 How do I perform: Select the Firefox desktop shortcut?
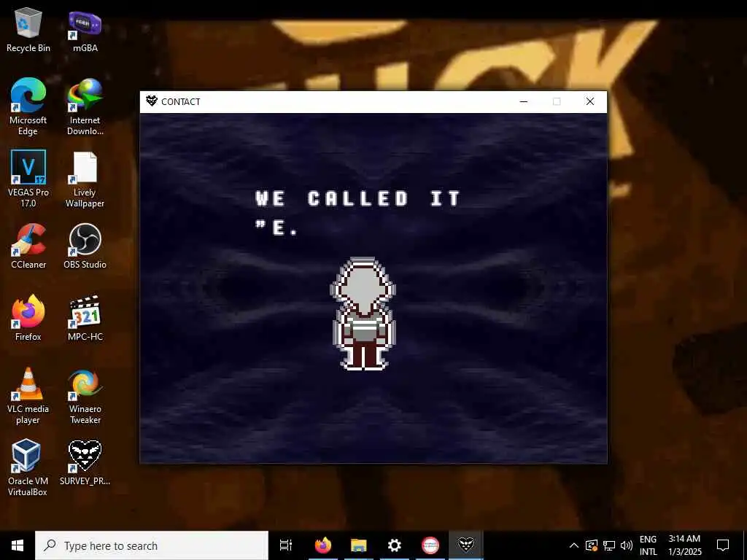28,318
